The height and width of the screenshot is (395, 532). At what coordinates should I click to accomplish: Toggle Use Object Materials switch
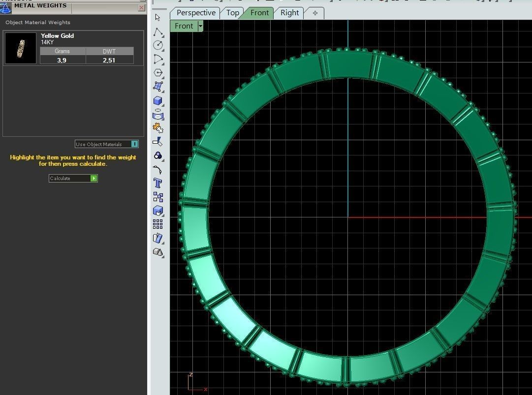[x=134, y=144]
